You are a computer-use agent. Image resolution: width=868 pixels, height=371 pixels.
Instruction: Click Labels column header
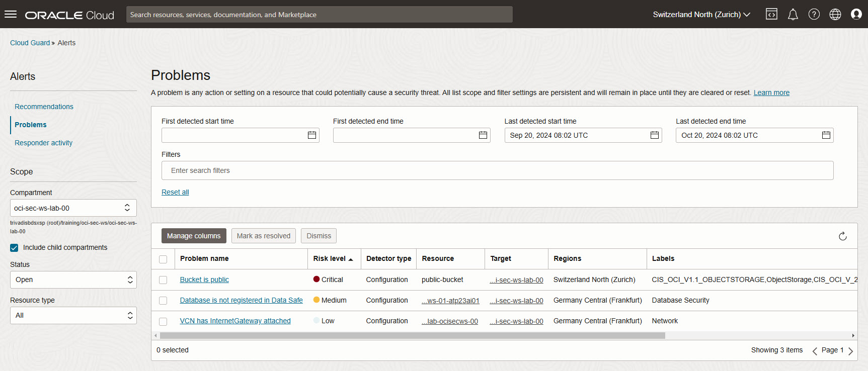663,258
